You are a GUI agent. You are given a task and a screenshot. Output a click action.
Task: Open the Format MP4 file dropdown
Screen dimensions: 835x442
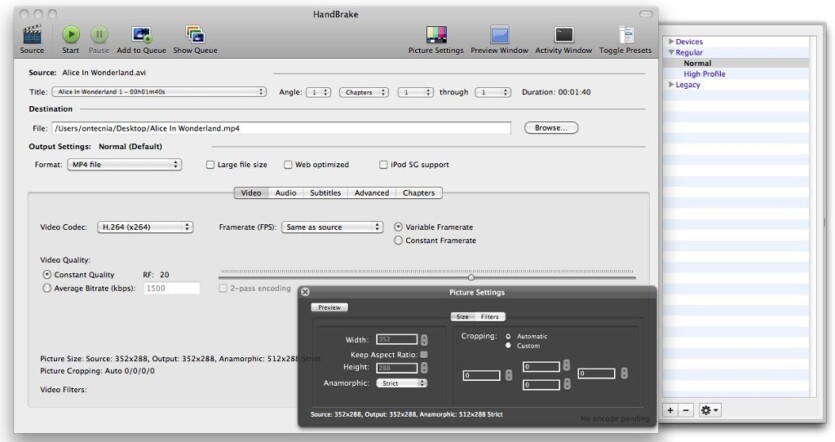point(124,165)
